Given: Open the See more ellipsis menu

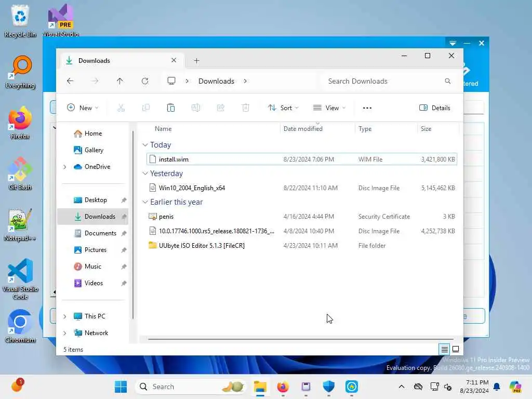Looking at the screenshot, I should (367, 108).
